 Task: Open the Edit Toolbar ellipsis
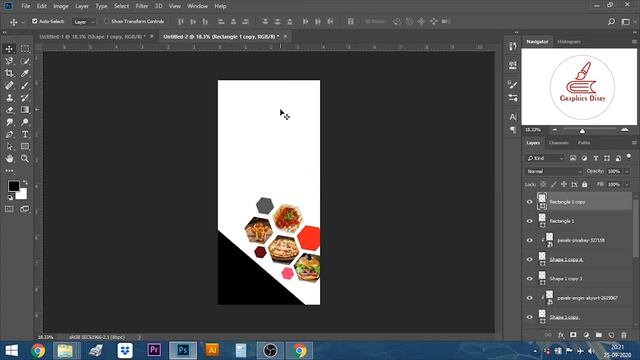click(9, 171)
